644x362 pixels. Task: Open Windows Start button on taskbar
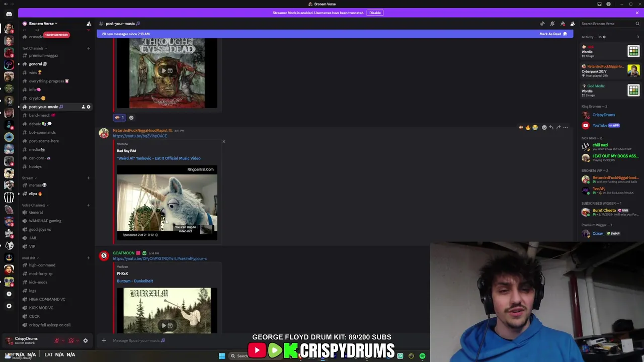[x=222, y=356]
